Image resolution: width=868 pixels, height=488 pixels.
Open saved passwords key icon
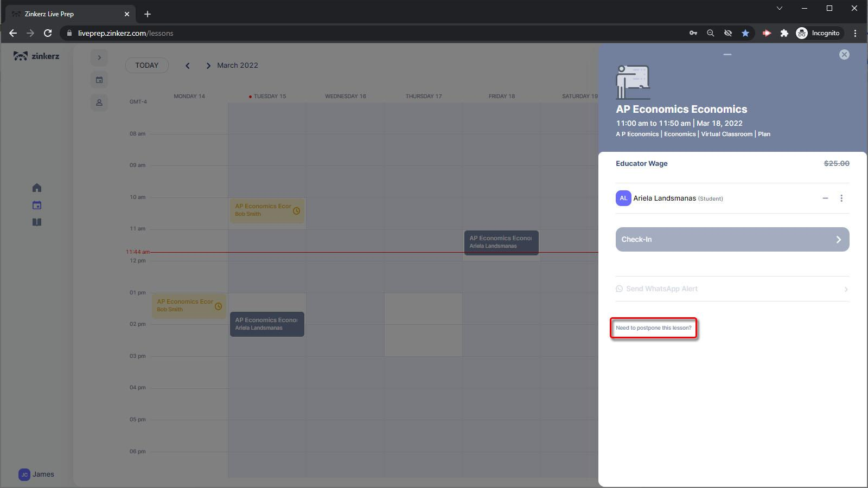(x=693, y=33)
